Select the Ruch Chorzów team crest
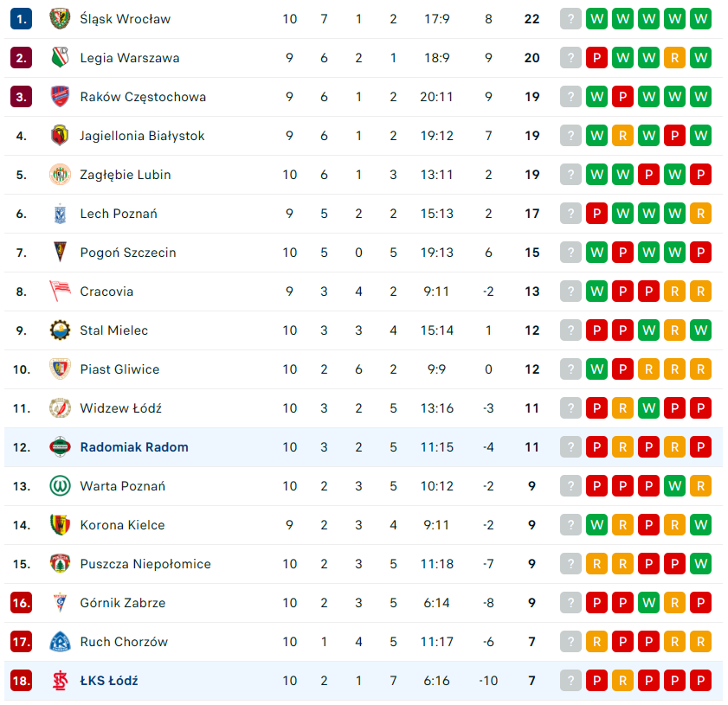This screenshot has width=728, height=705. [x=60, y=642]
